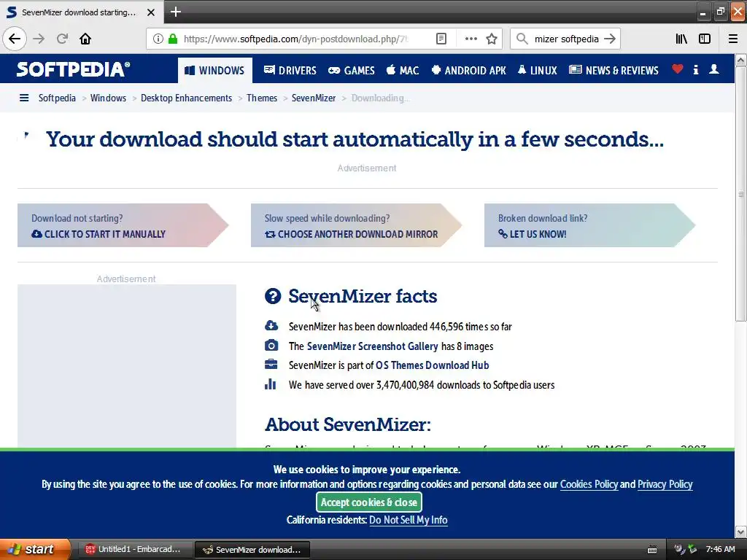Click the download cloud facts icon

pos(271,326)
